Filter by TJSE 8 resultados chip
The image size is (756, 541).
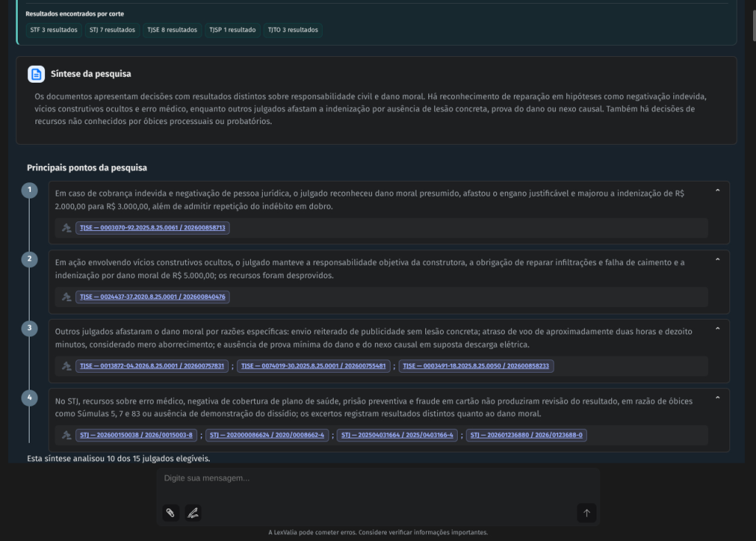[x=172, y=30]
